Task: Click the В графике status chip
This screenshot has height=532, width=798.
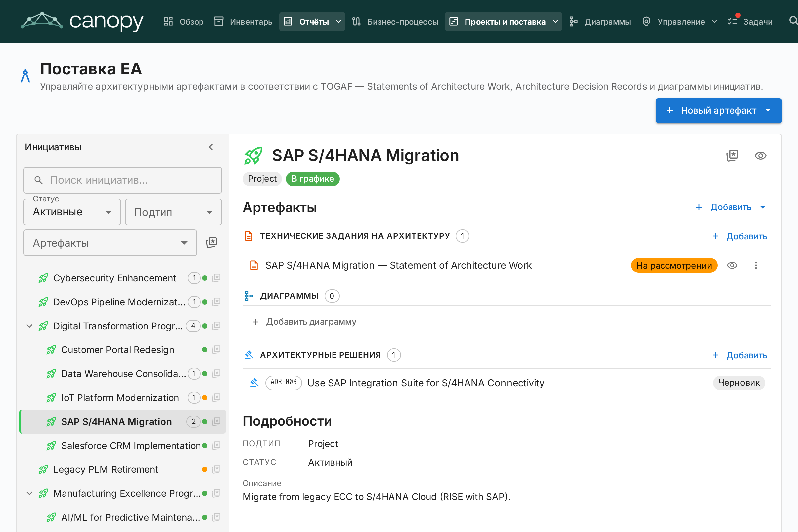Action: pyautogui.click(x=313, y=179)
